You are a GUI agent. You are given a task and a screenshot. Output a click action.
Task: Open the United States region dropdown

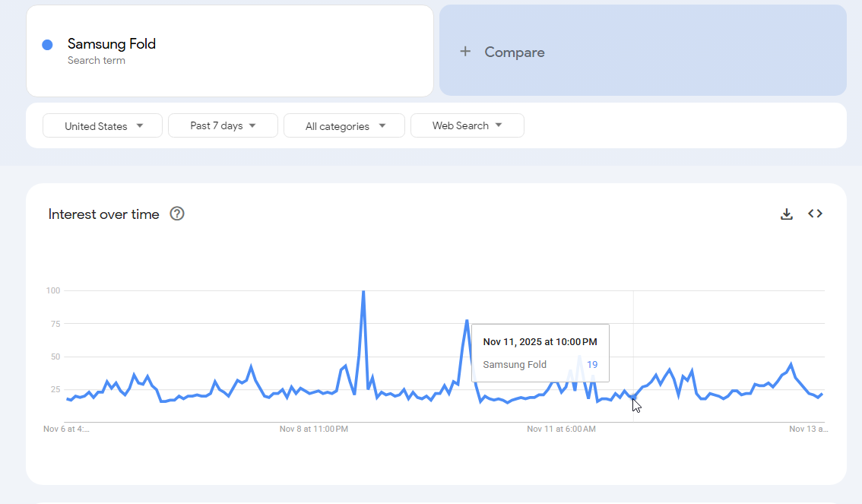[x=103, y=126]
